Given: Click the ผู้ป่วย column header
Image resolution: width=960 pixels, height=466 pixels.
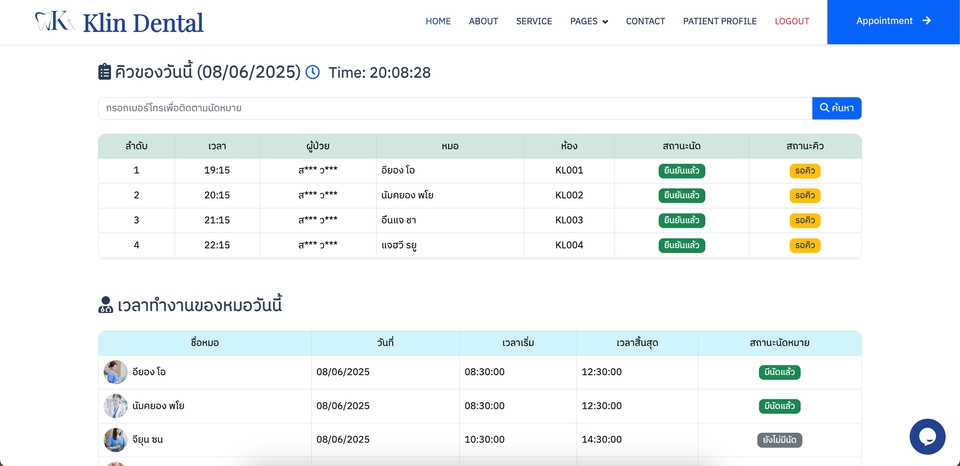Looking at the screenshot, I should (x=318, y=146).
